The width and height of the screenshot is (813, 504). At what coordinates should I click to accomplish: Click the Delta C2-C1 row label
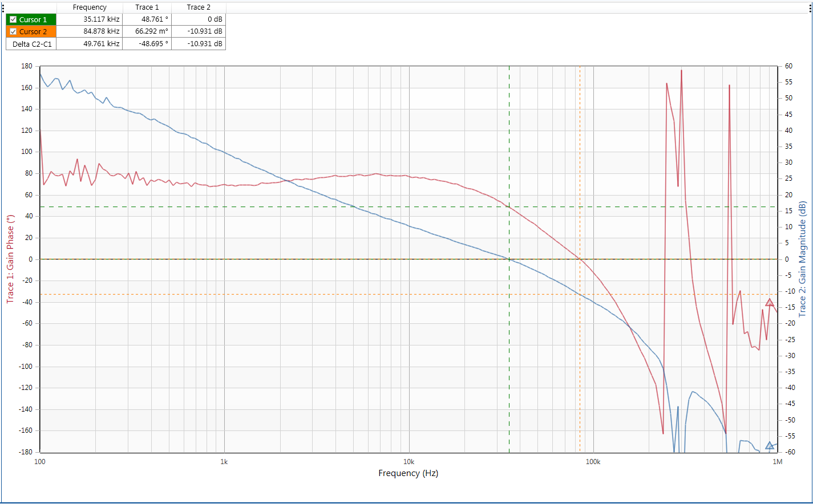[x=32, y=44]
